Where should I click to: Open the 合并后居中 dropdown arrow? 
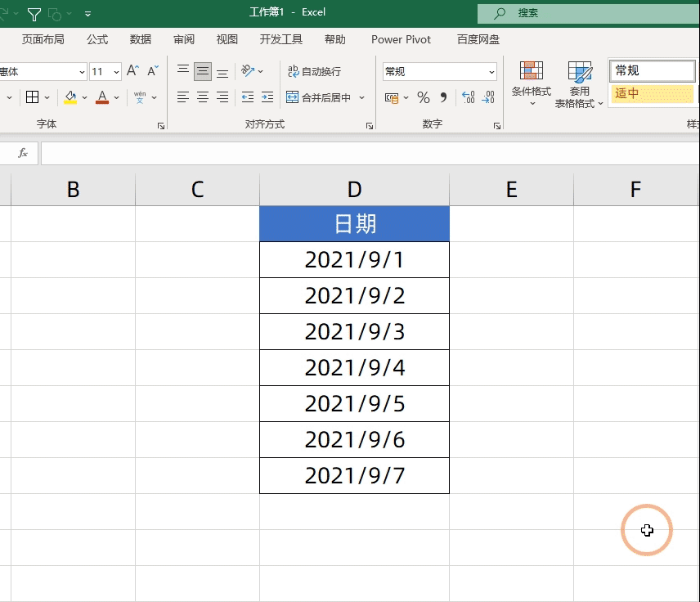[361, 97]
